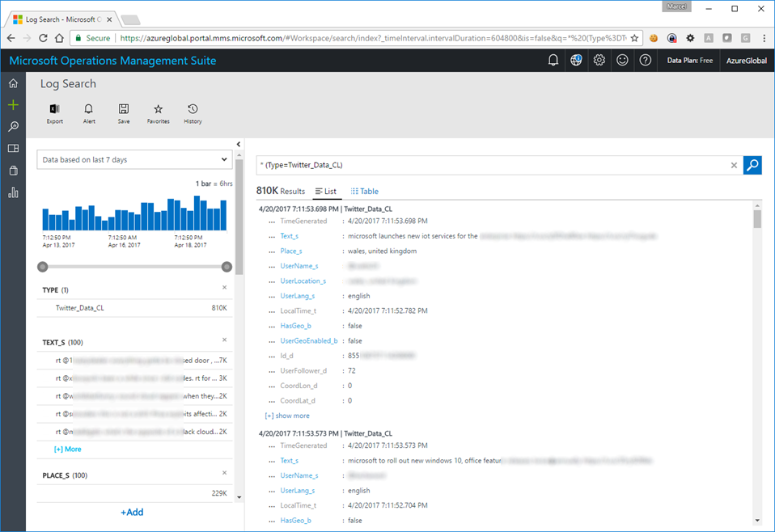The width and height of the screenshot is (775, 532).
Task: Click the globe icon in the header
Action: click(576, 61)
